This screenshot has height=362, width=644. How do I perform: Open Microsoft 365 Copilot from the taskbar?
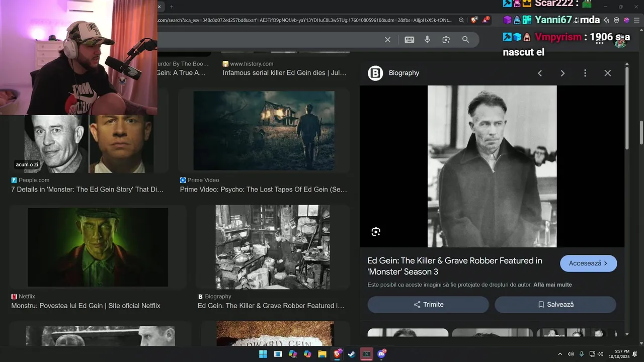pos(293,354)
